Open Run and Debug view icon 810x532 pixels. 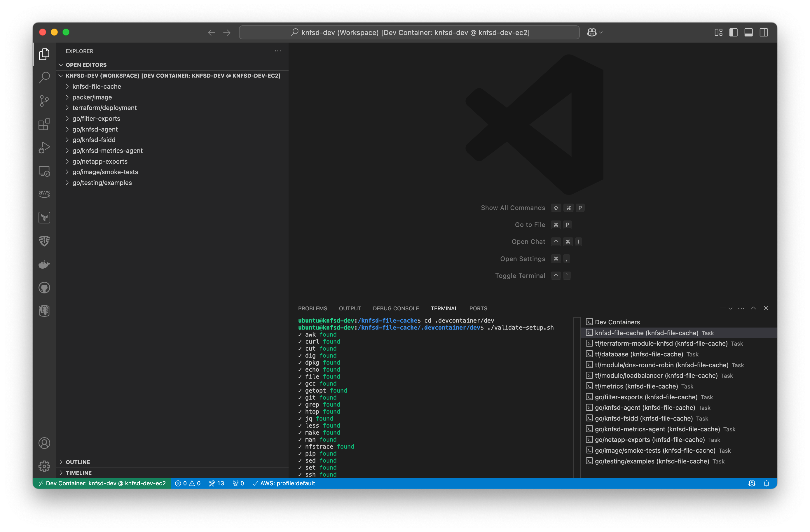[44, 148]
